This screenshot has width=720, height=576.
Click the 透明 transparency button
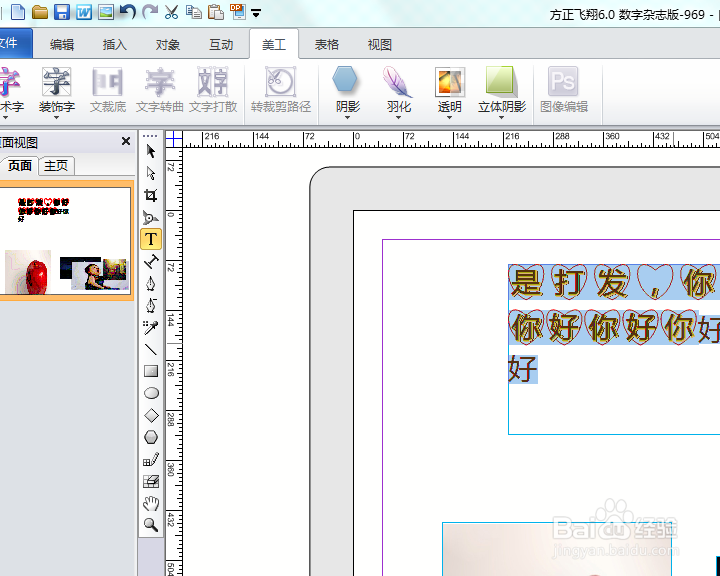click(450, 90)
